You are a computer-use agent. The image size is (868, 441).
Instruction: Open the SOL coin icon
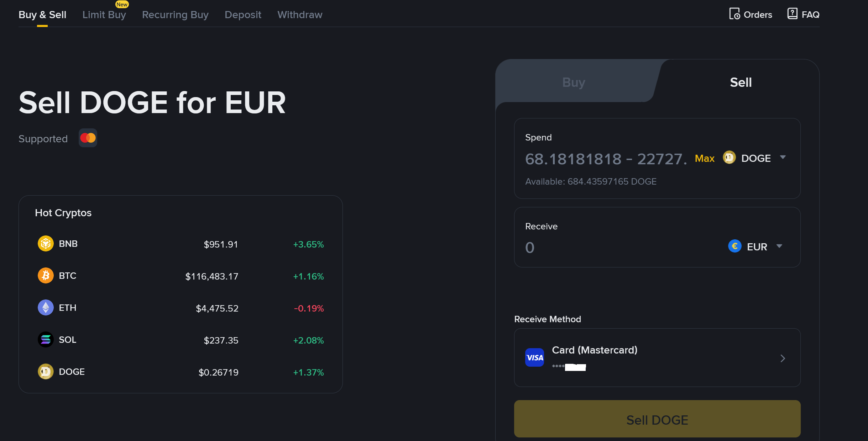pyautogui.click(x=46, y=340)
